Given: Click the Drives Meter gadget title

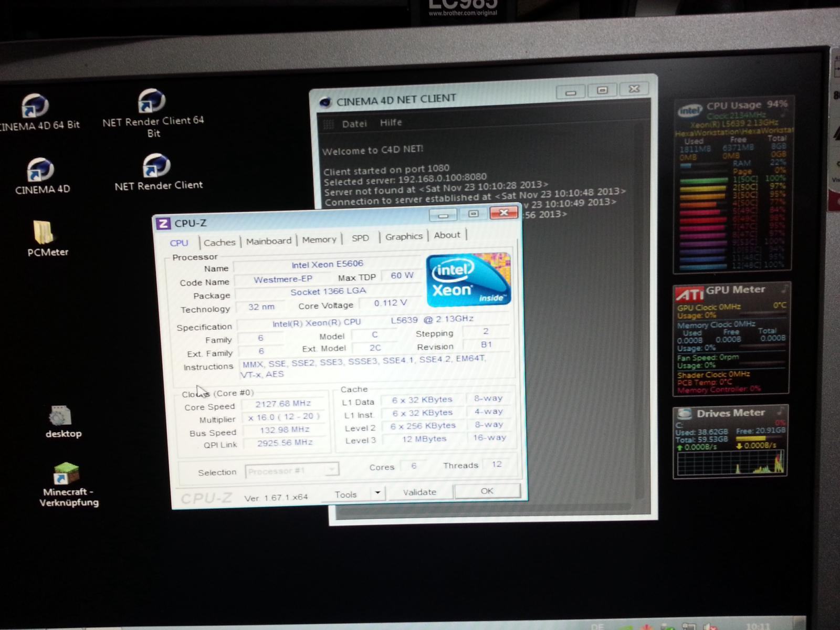Looking at the screenshot, I should point(730,413).
